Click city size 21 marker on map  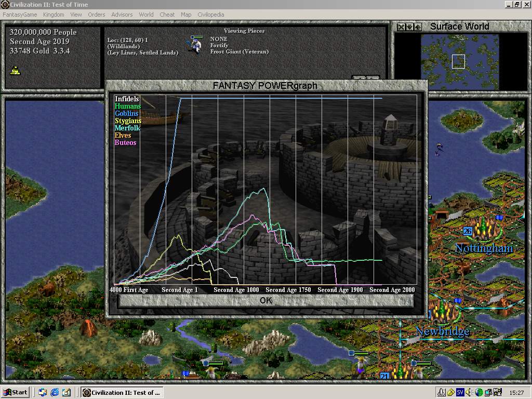[x=384, y=376]
